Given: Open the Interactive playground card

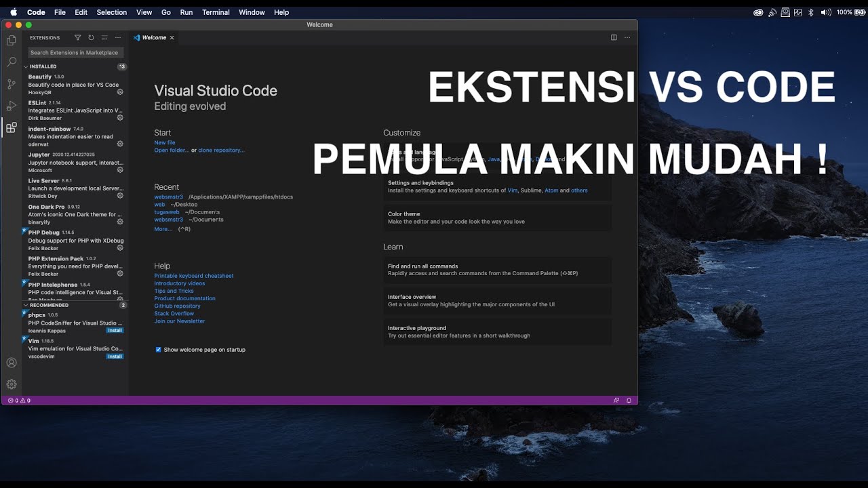Looking at the screenshot, I should pos(498,331).
